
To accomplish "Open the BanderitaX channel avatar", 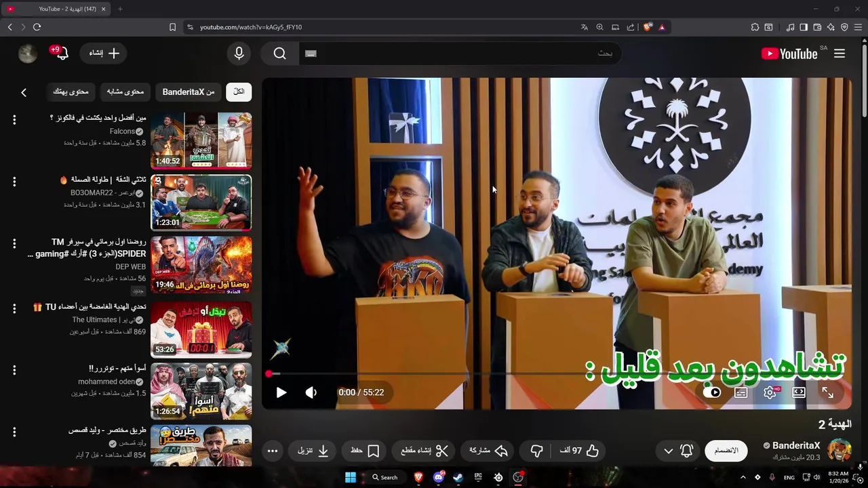I will [x=840, y=451].
